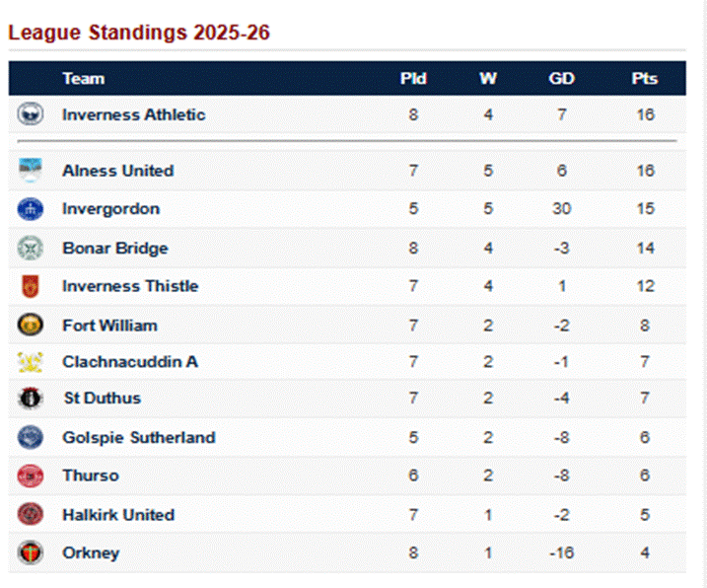707x588 pixels.
Task: Click the League Standings 2025-26 heading
Action: coord(139,33)
